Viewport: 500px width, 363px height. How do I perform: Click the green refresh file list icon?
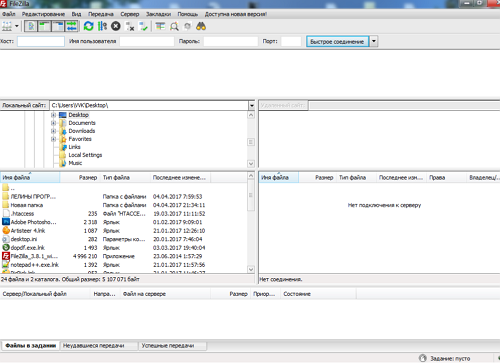click(88, 26)
